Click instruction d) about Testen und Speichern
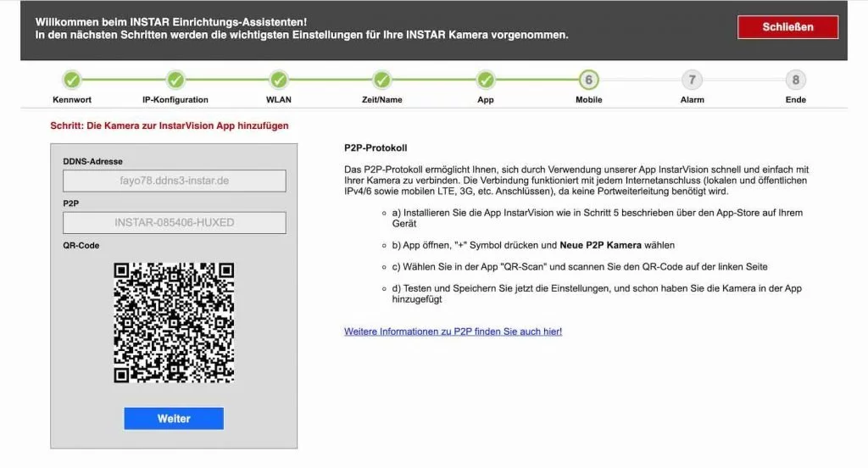The height and width of the screenshot is (468, 868). click(597, 293)
